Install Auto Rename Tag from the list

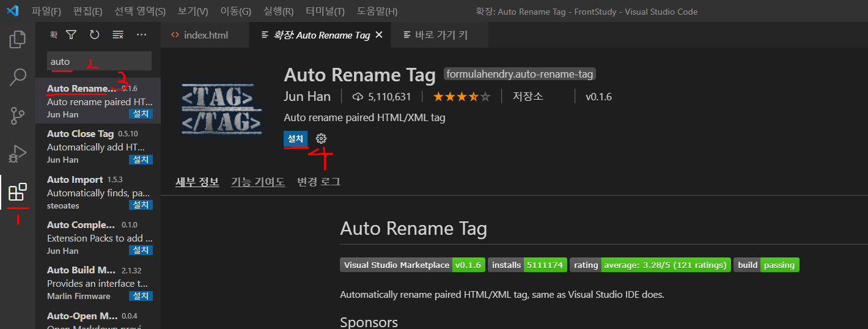click(x=141, y=114)
